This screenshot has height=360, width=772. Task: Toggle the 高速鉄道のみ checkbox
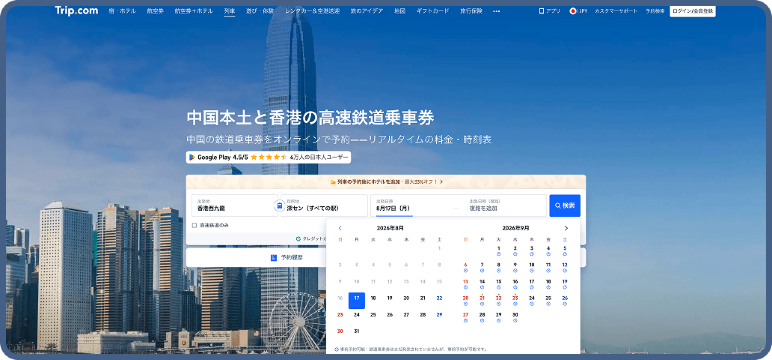pyautogui.click(x=194, y=225)
